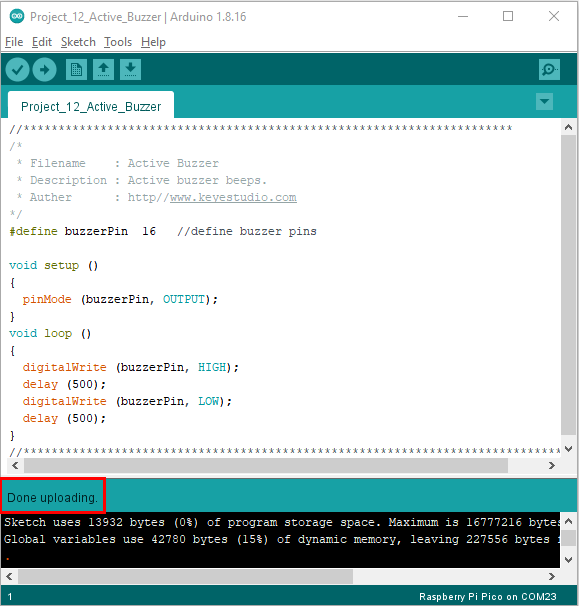Save the sketch with the Save icon
The height and width of the screenshot is (606, 579).
coord(130,70)
